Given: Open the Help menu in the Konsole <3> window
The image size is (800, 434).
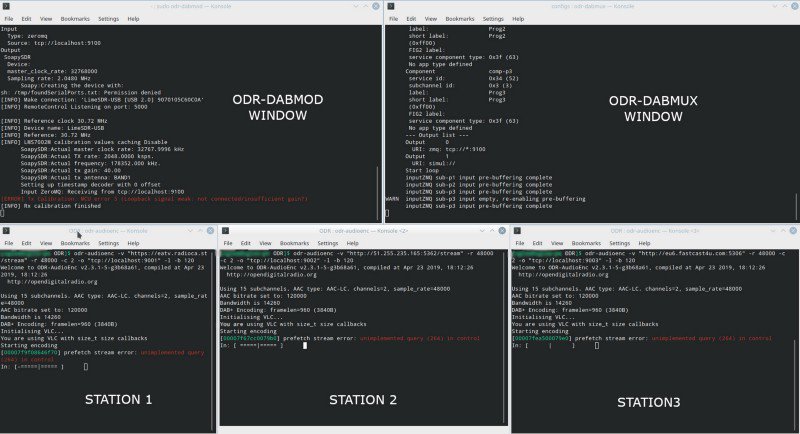Looking at the screenshot, I should 644,243.
